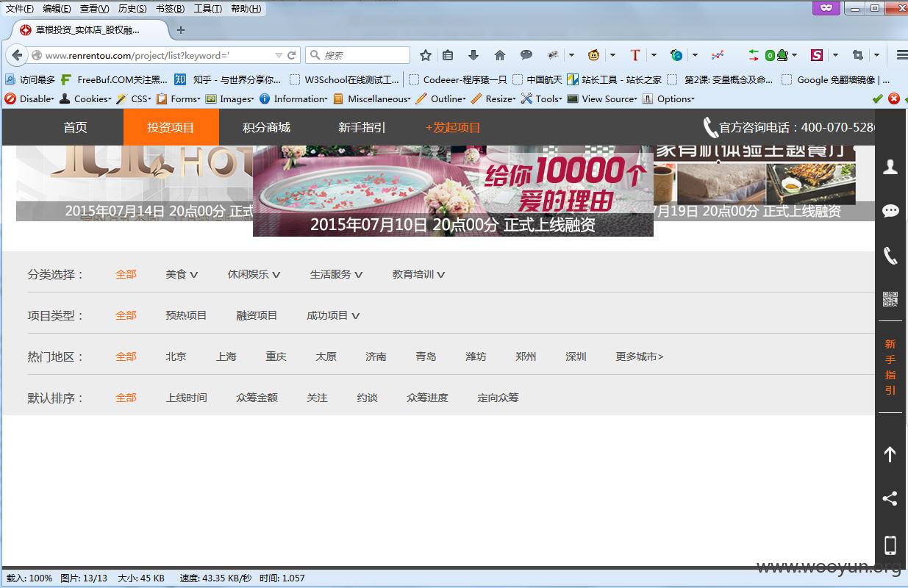Open the 积分商城 navigation tab
This screenshot has width=908, height=588.
point(266,127)
